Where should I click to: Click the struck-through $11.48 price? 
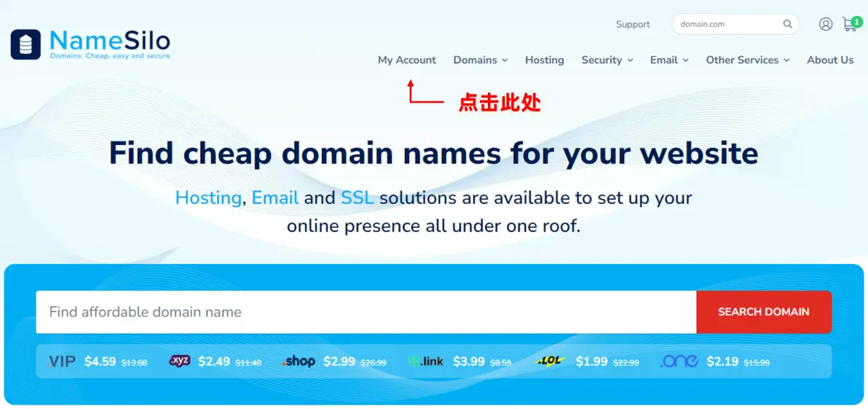tap(248, 363)
